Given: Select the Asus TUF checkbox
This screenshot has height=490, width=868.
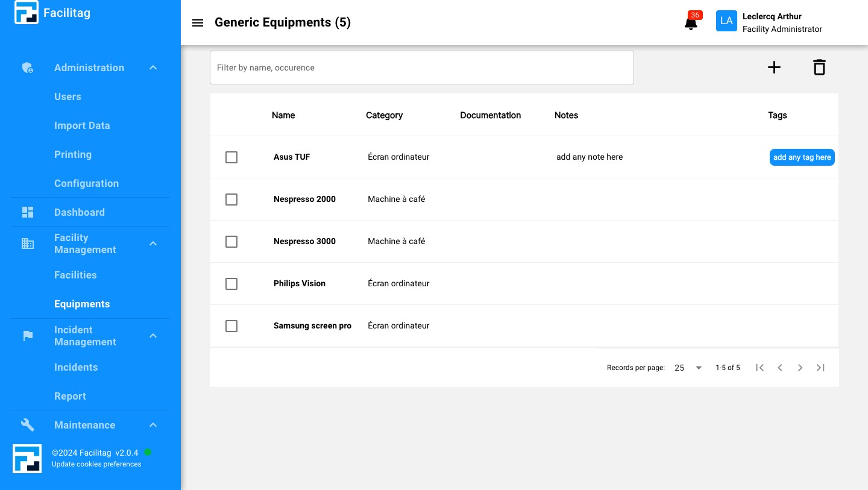Looking at the screenshot, I should point(231,157).
